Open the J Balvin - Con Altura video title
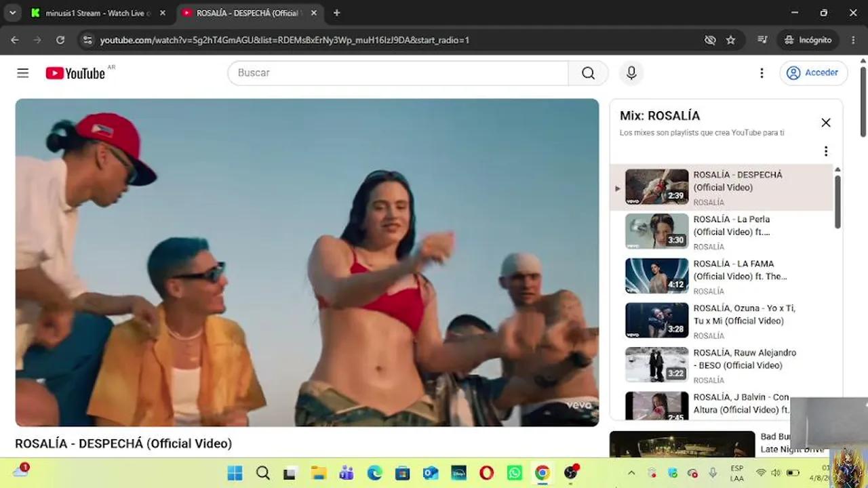 [742, 403]
